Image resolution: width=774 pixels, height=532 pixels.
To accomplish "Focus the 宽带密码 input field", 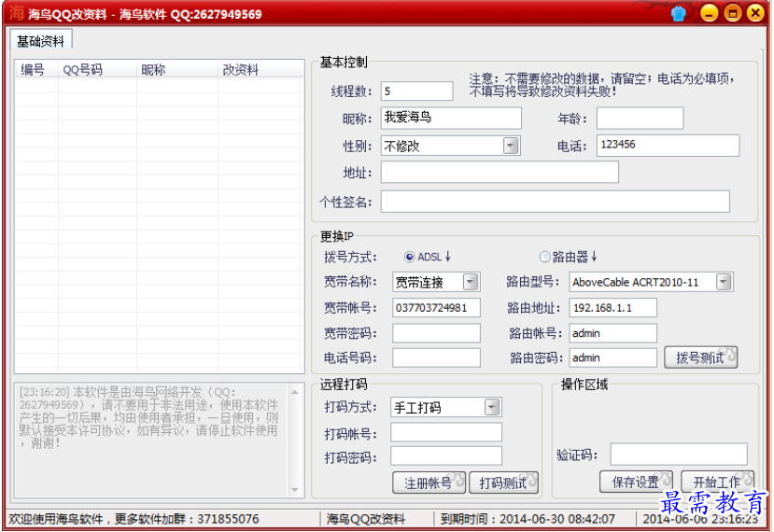I will (x=436, y=333).
